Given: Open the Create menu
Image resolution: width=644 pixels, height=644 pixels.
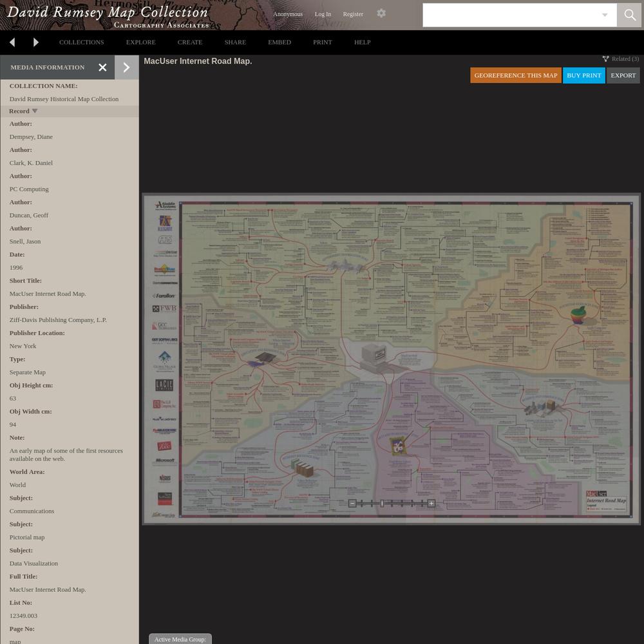Looking at the screenshot, I should click(x=190, y=43).
